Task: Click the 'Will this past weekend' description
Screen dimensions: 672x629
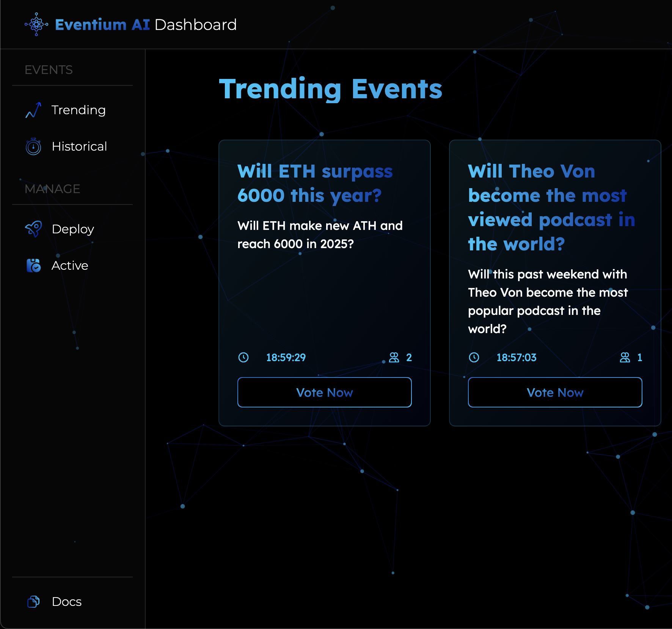Action: pyautogui.click(x=548, y=302)
